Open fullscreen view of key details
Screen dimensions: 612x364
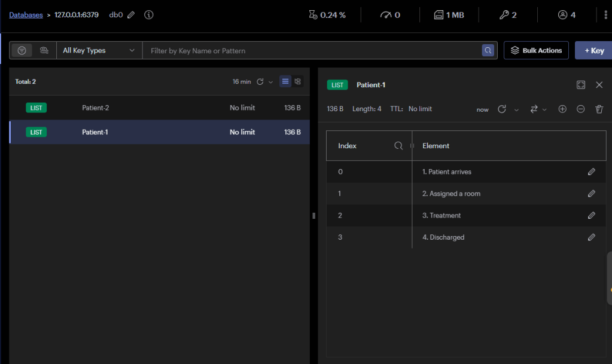click(581, 85)
